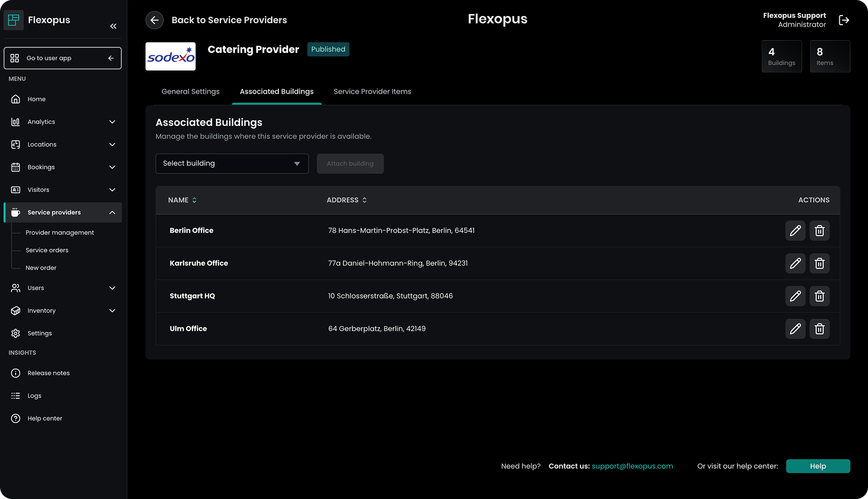Click the Sodexo logo thumbnail
Viewport: 868px width, 499px height.
click(x=171, y=56)
